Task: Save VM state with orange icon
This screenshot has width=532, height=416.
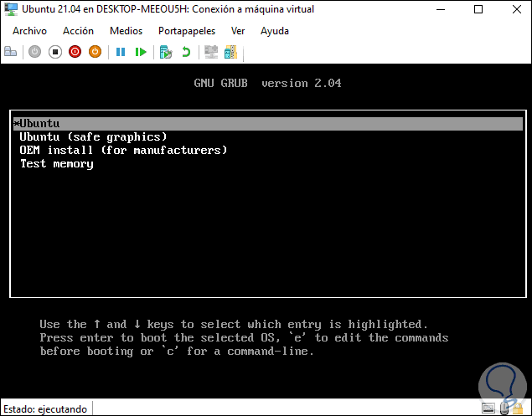Action: coord(95,52)
